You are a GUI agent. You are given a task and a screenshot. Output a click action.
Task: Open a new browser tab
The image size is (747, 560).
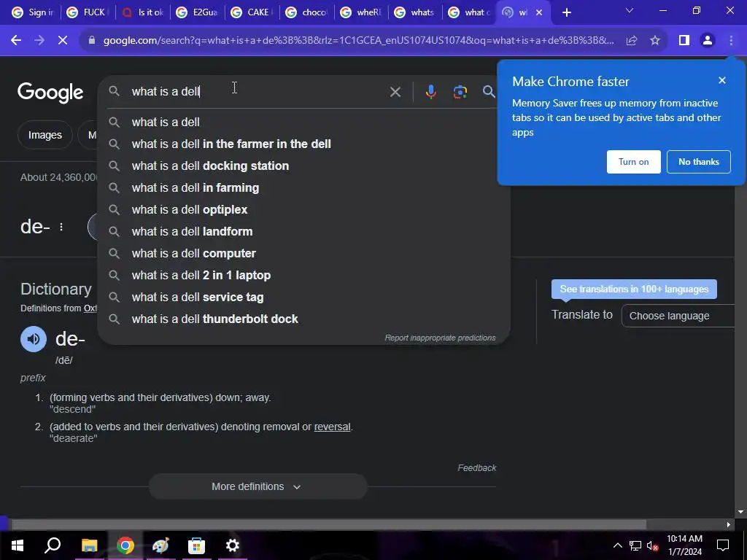pyautogui.click(x=566, y=12)
